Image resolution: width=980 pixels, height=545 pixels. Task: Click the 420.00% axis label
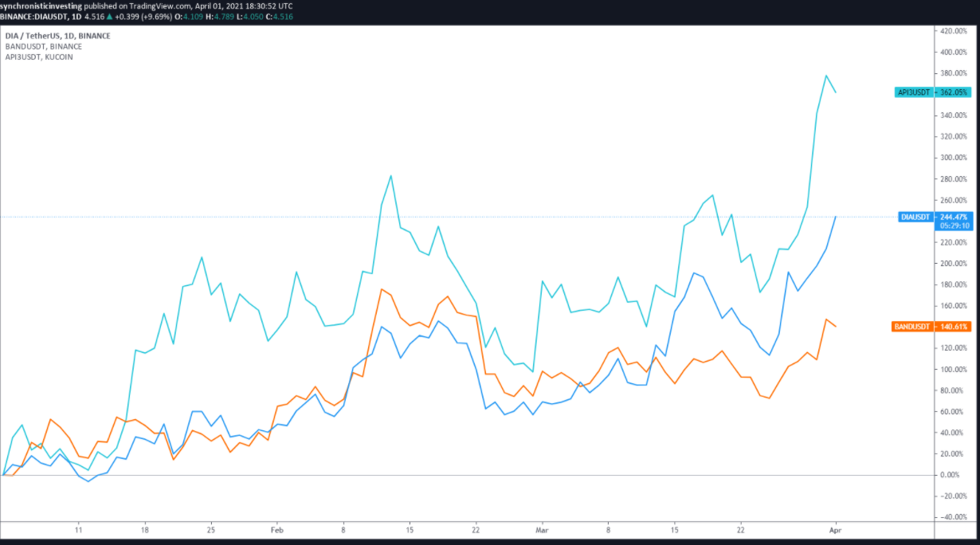(x=954, y=31)
